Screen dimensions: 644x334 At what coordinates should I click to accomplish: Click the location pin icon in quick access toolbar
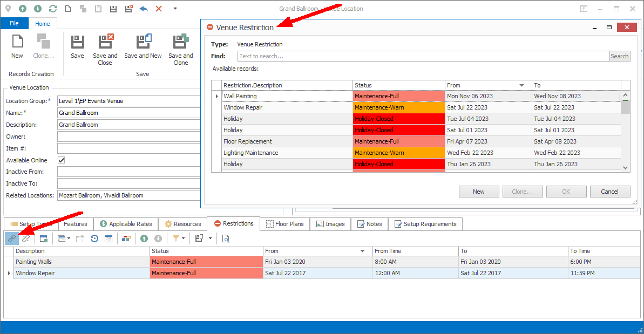coord(8,8)
